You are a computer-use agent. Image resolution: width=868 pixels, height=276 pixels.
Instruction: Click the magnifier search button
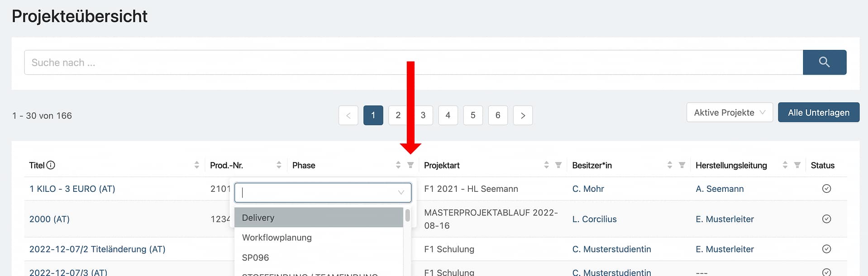tap(824, 62)
